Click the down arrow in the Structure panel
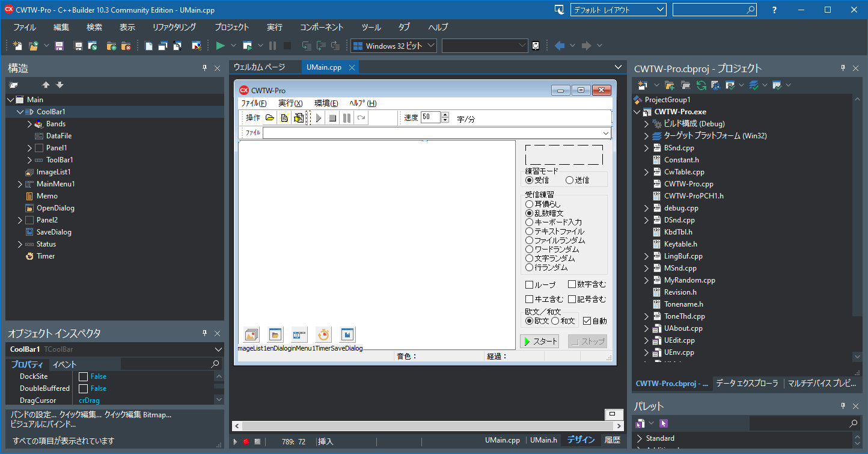The image size is (868, 454). pos(60,85)
